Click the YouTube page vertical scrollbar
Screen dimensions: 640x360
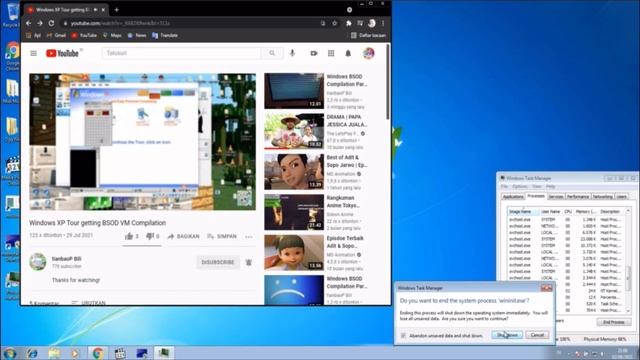387,82
